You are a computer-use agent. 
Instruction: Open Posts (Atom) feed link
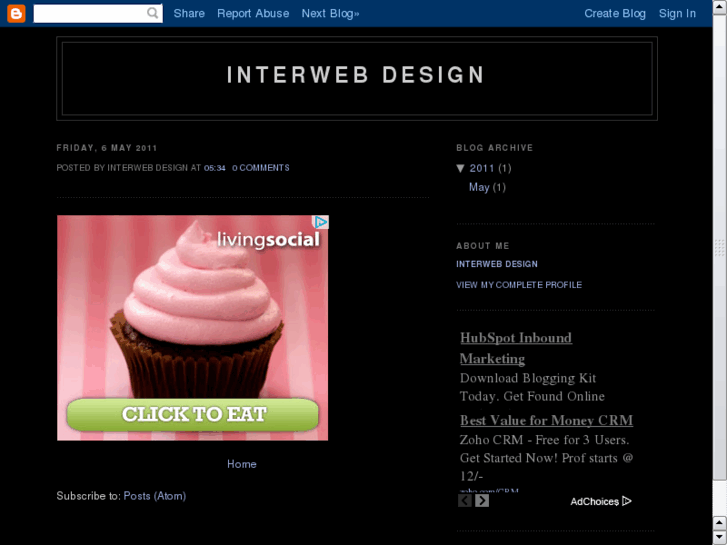154,496
